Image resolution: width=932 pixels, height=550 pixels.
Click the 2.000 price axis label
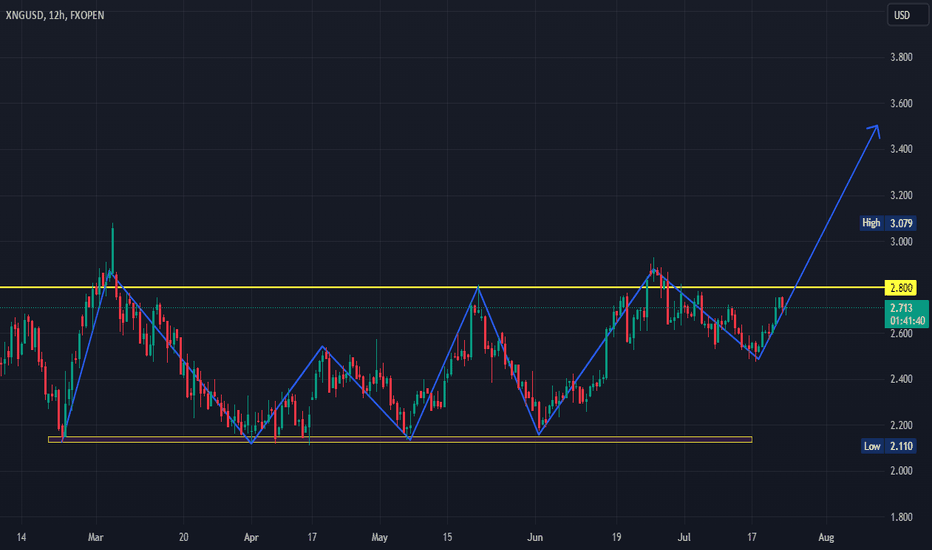(901, 470)
